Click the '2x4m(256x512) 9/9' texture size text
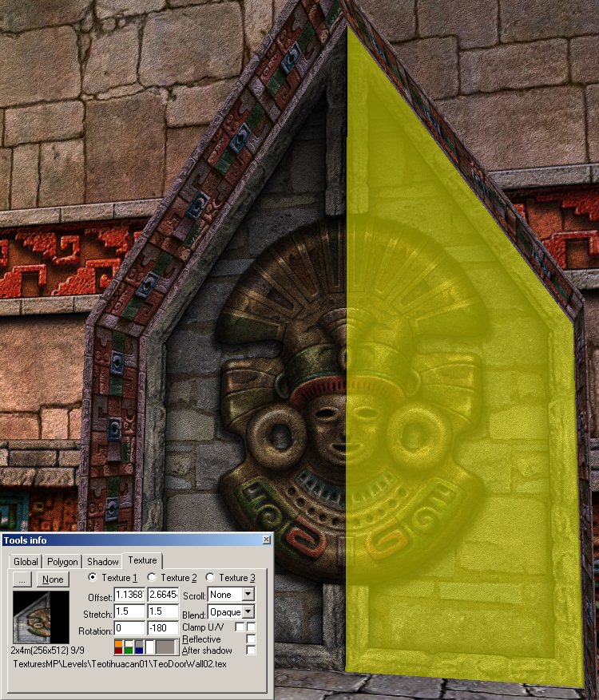 (x=47, y=650)
